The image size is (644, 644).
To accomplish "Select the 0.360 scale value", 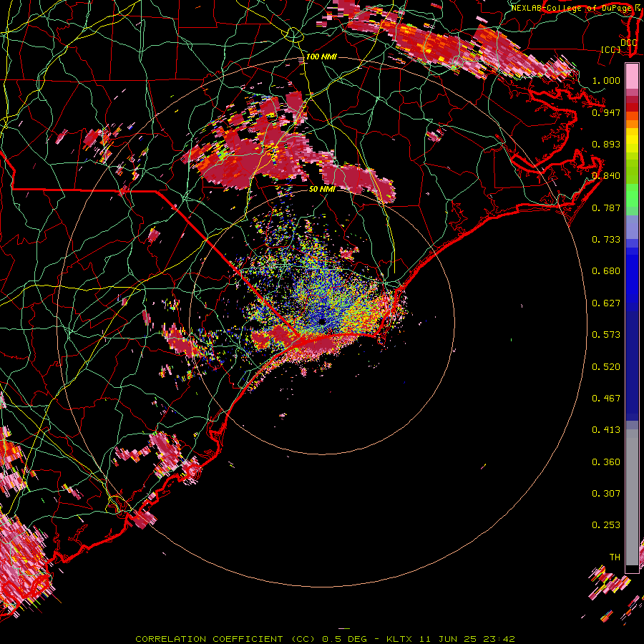I will click(x=606, y=462).
